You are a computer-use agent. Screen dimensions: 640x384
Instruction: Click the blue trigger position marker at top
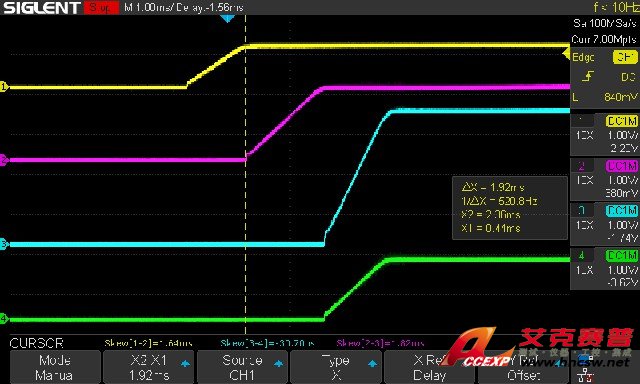click(227, 18)
